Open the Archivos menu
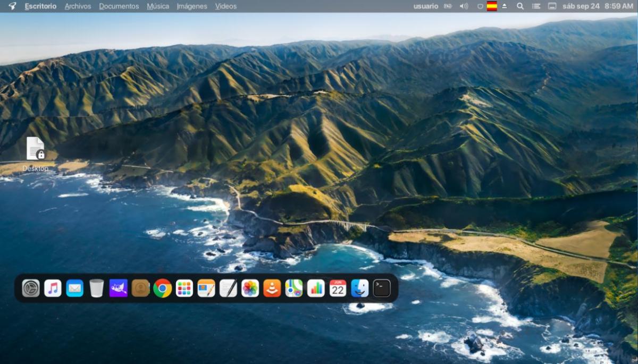The height and width of the screenshot is (364, 638). (78, 6)
